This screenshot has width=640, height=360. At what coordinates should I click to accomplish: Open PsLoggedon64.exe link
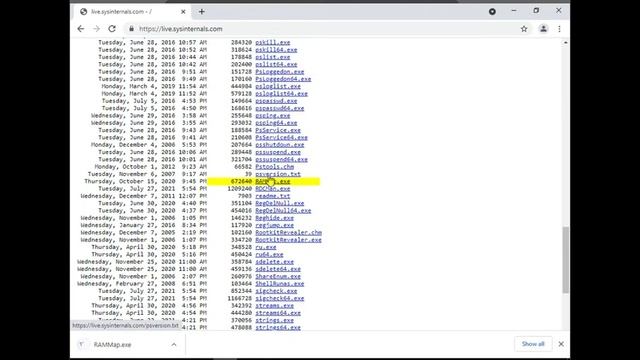click(x=283, y=79)
